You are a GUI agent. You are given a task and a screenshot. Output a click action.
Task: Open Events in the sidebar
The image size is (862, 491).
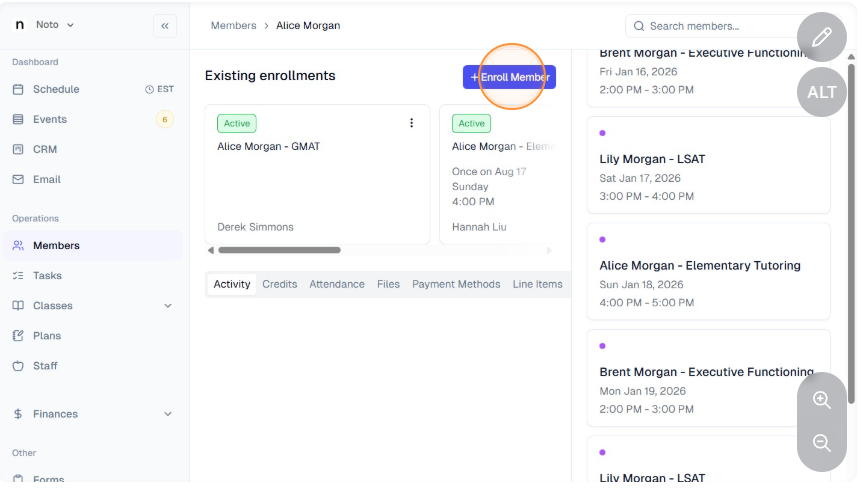pyautogui.click(x=49, y=119)
